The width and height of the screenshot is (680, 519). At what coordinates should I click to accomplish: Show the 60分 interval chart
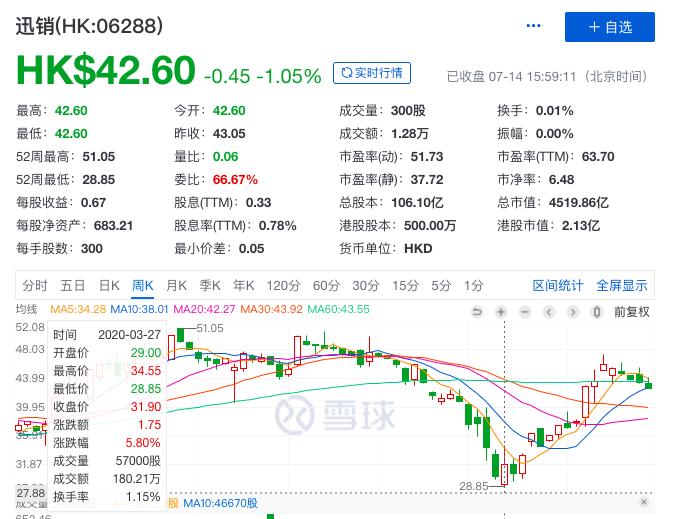coord(326,285)
